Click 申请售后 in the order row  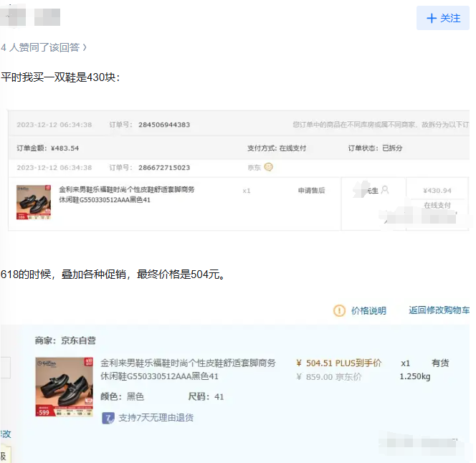(311, 190)
